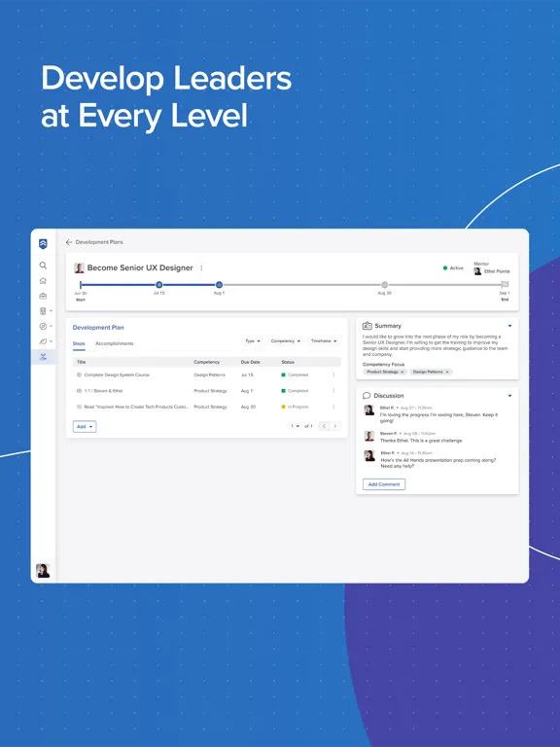Open the Timeframe filter dropdown
Screen dimensions: 560x747
tap(324, 341)
